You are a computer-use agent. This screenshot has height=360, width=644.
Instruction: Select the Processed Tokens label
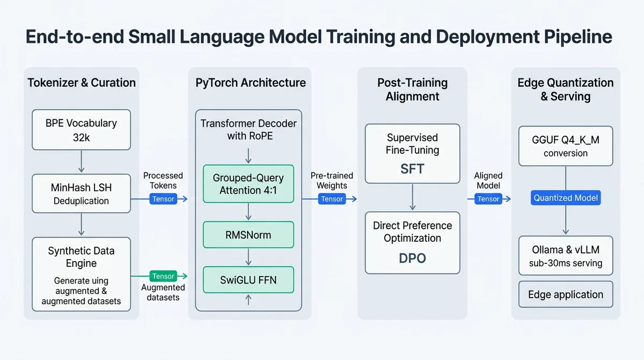(x=163, y=180)
